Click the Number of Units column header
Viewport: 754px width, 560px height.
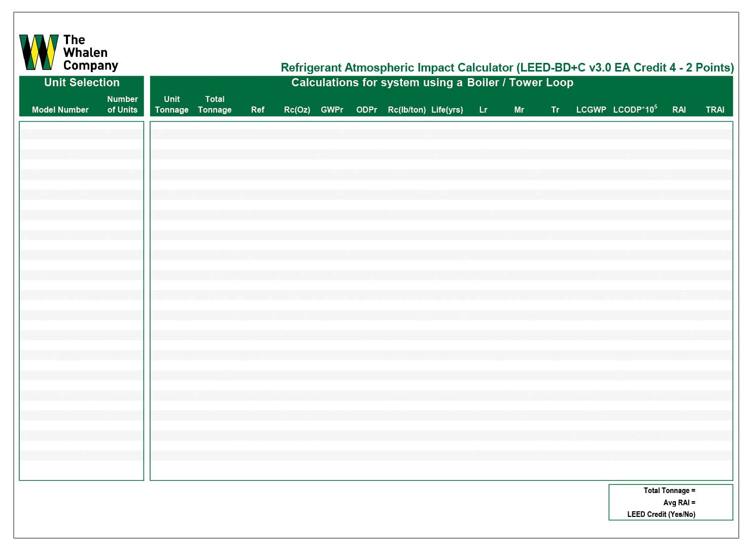coord(122,104)
